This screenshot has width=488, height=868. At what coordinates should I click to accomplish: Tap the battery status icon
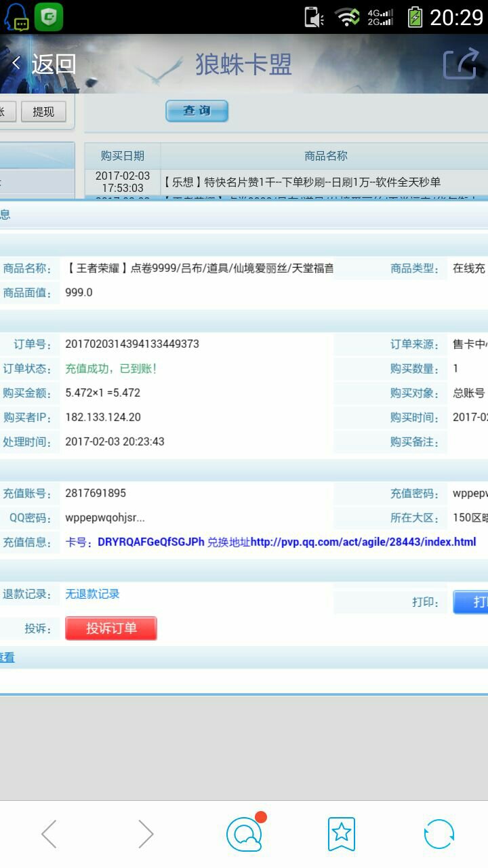[x=415, y=17]
